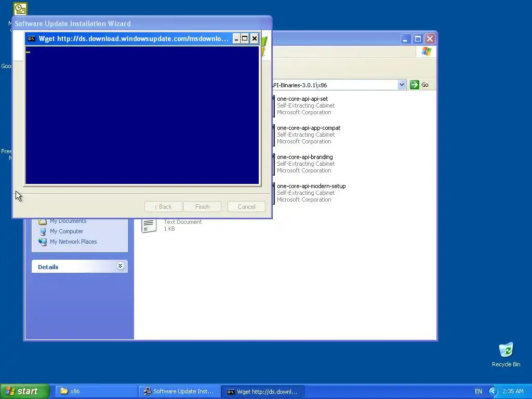The width and height of the screenshot is (532, 399).
Task: Open the Recycle Bin desktop icon
Action: pos(506,354)
